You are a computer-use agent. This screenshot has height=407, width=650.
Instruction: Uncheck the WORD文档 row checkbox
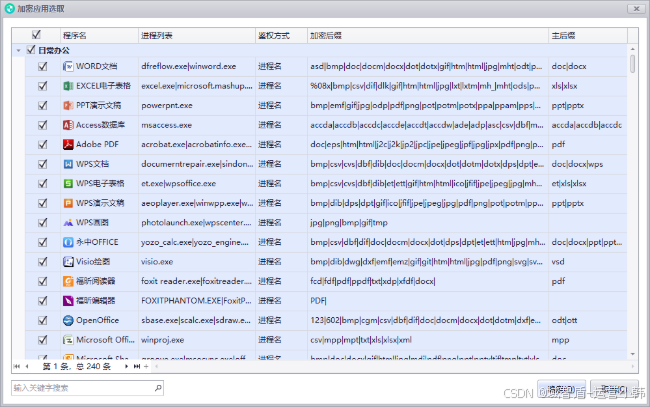(42, 66)
